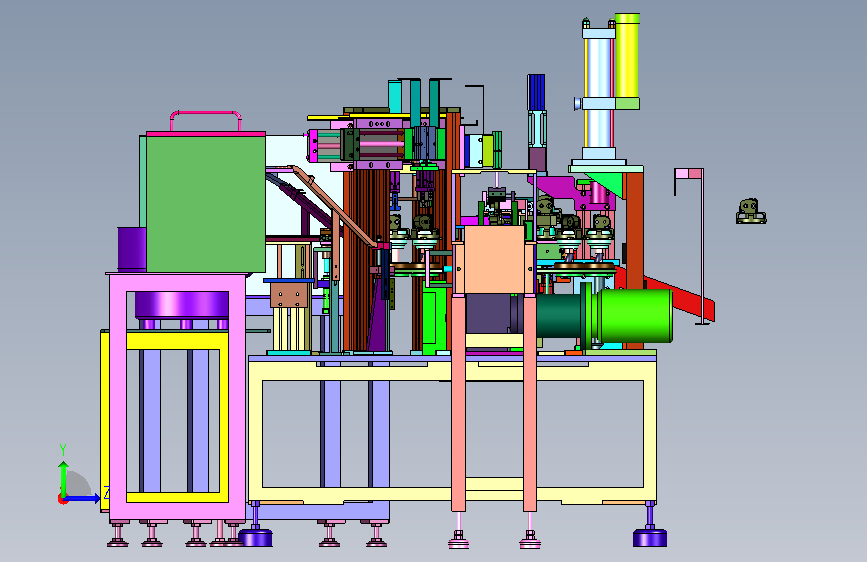Select the left salmon support leg of the control box
The height and width of the screenshot is (562, 867).
pyautogui.click(x=458, y=403)
